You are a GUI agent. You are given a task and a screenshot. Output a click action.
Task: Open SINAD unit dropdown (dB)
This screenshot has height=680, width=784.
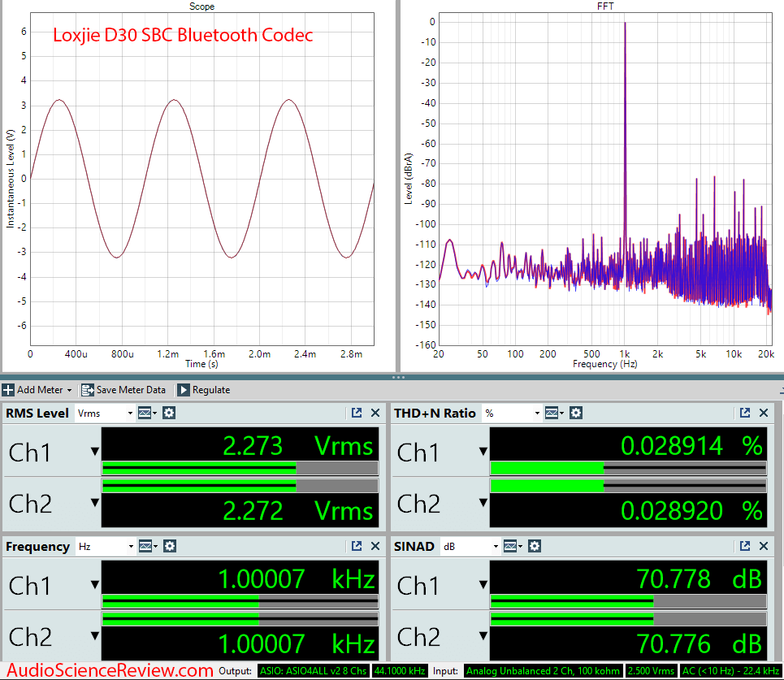click(x=470, y=547)
